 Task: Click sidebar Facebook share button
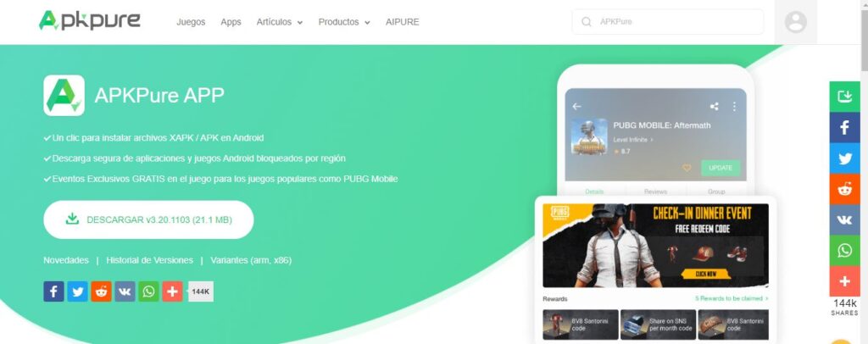point(845,128)
